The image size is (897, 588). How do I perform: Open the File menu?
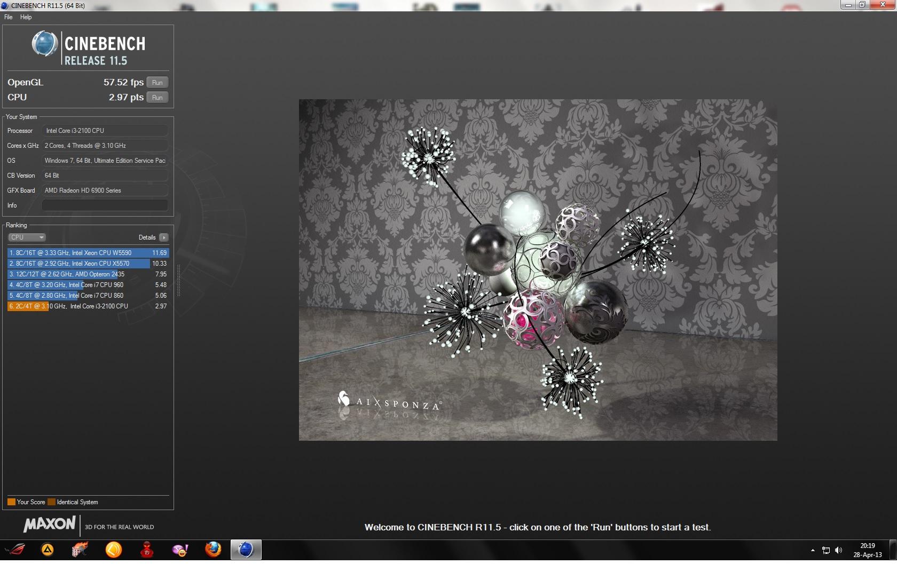click(x=9, y=17)
